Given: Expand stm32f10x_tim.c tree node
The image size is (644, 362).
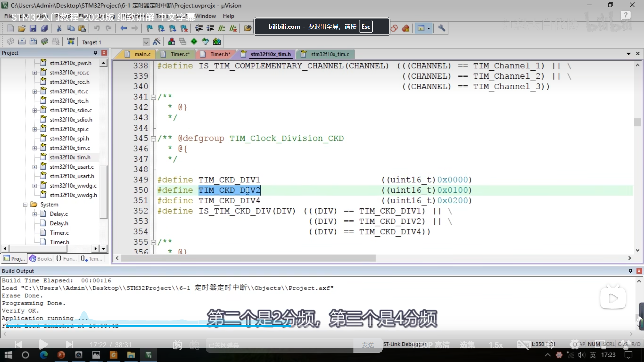Looking at the screenshot, I should point(34,148).
